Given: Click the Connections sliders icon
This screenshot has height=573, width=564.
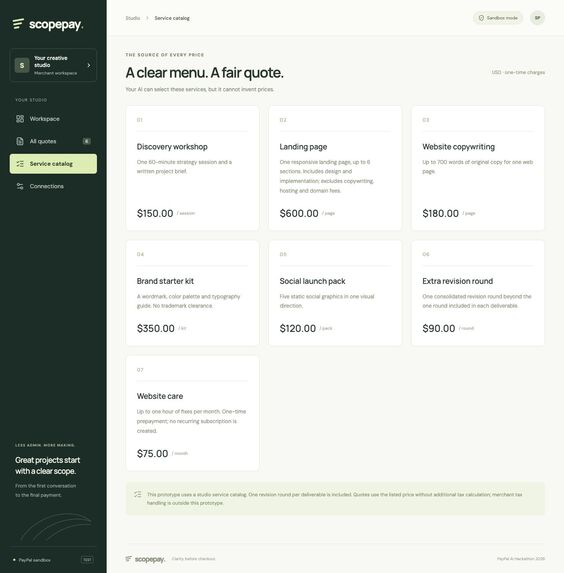Looking at the screenshot, I should (20, 186).
